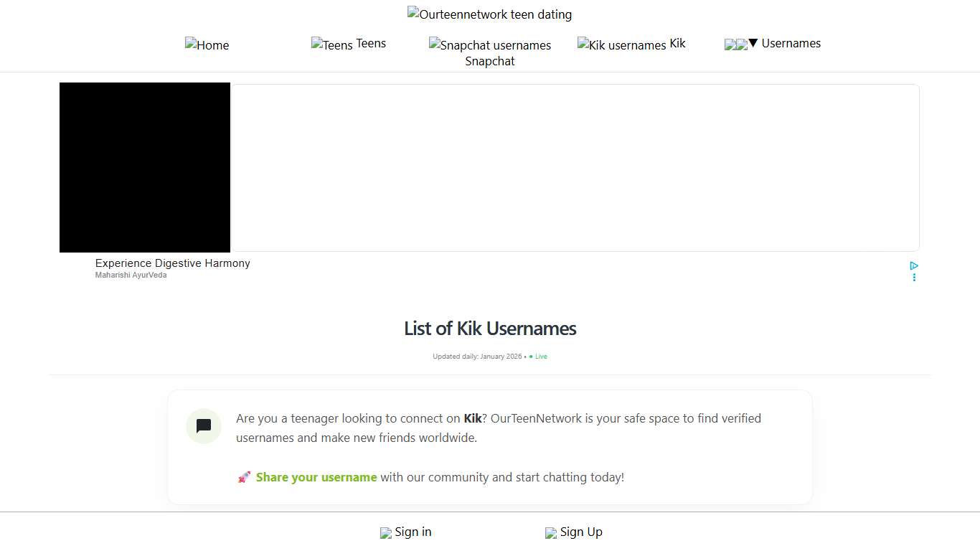980x551 pixels.
Task: Click the Sign in link
Action: [413, 532]
